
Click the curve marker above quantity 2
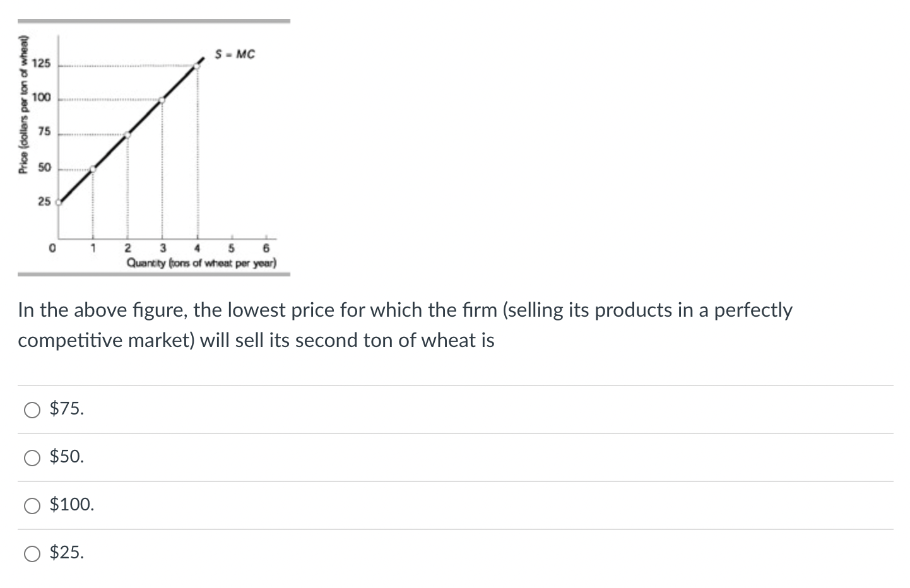(128, 134)
